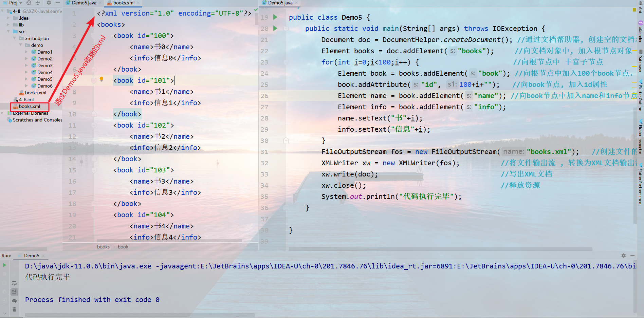This screenshot has width=644, height=318.
Task: Hide the Project panel with the minimize dash
Action: 58,3
